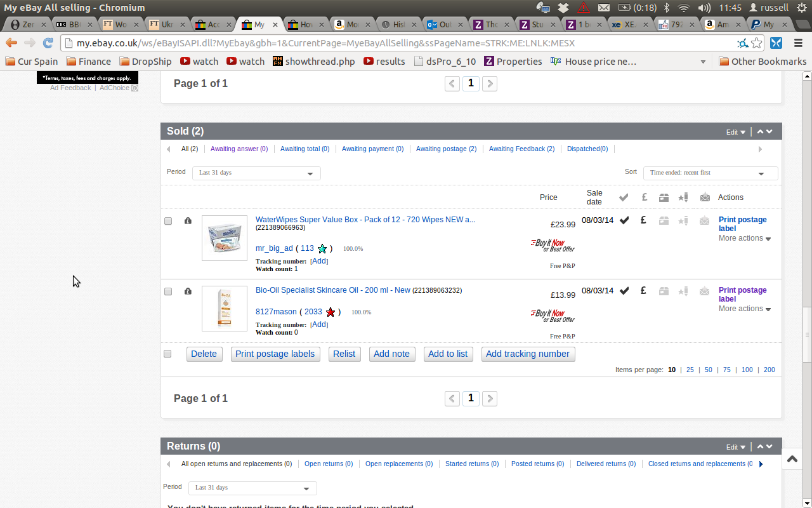Viewport: 812px width, 508px height.
Task: Click the feedback-left star icon in Bio-Oil row
Action: [x=683, y=291]
